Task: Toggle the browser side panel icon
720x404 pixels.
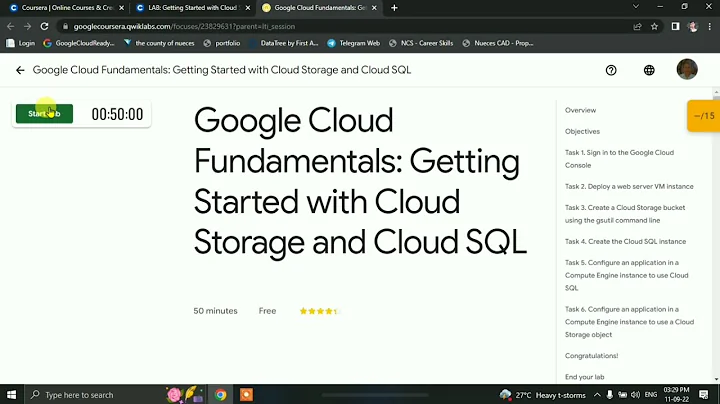Action: [675, 27]
